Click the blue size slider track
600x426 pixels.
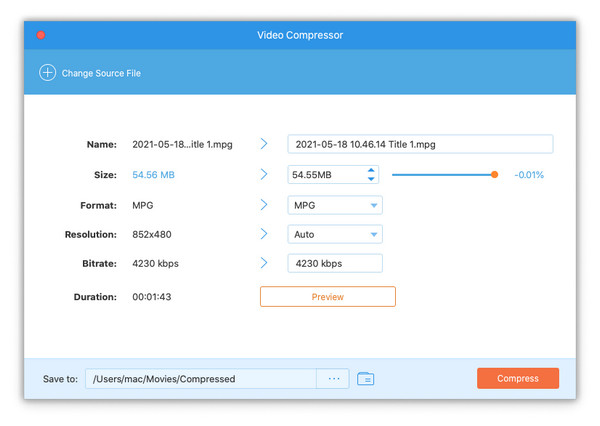(442, 175)
